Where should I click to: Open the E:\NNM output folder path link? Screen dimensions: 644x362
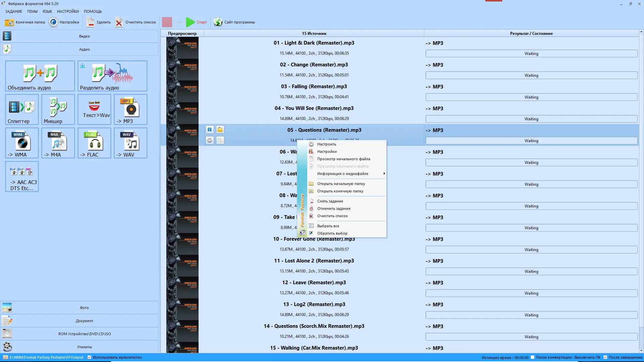tap(46, 357)
